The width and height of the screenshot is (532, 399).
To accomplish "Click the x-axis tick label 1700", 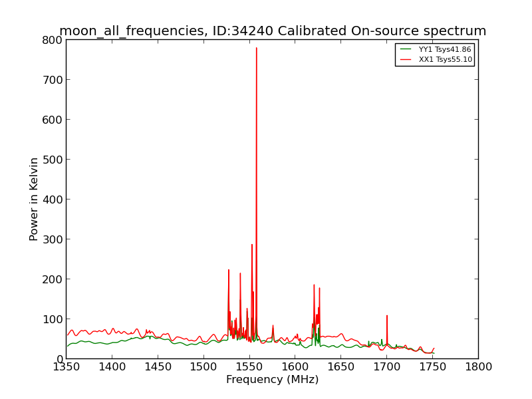I will click(x=387, y=367).
